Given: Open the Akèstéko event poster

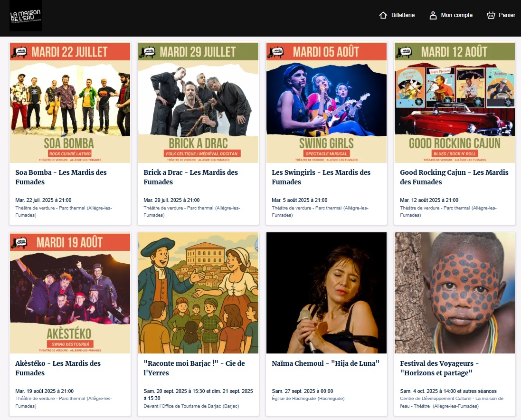Looking at the screenshot, I should [x=70, y=293].
